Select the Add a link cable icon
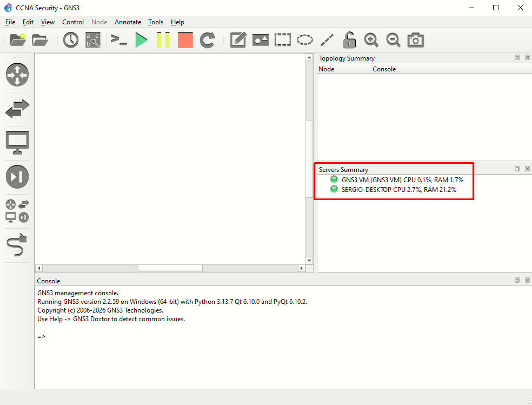This screenshot has width=532, height=405. [17, 244]
